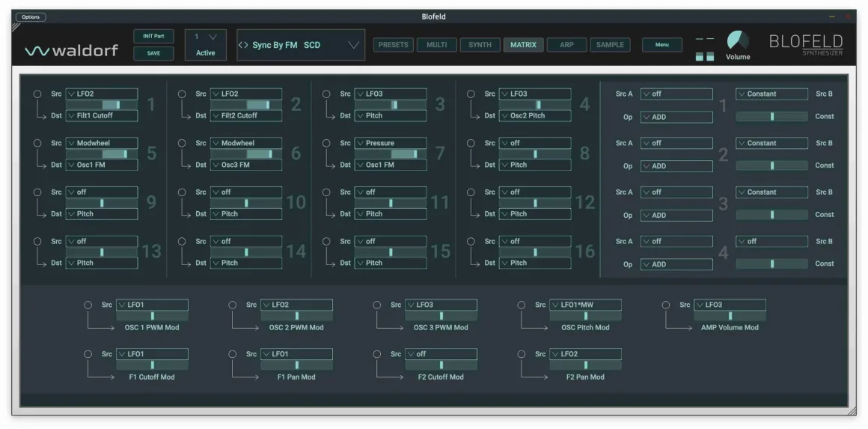
Task: Open the Options menu in title bar
Action: pyautogui.click(x=31, y=17)
